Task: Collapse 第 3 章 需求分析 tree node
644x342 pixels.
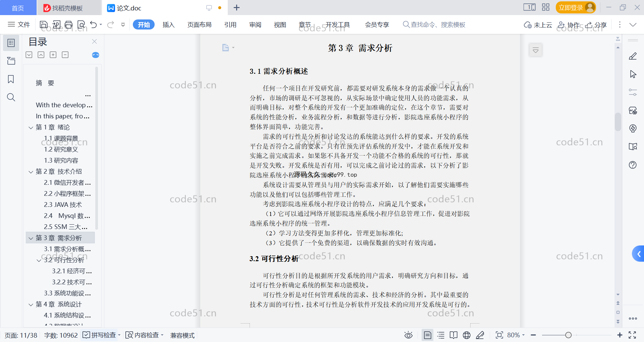Action: [31, 238]
